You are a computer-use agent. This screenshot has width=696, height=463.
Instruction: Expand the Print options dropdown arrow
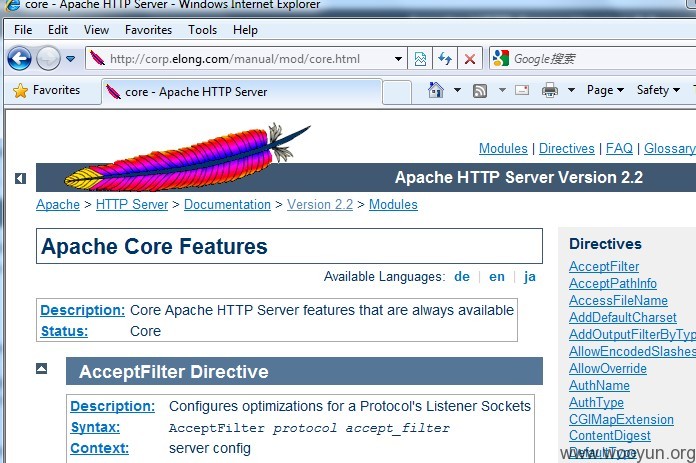(x=571, y=90)
